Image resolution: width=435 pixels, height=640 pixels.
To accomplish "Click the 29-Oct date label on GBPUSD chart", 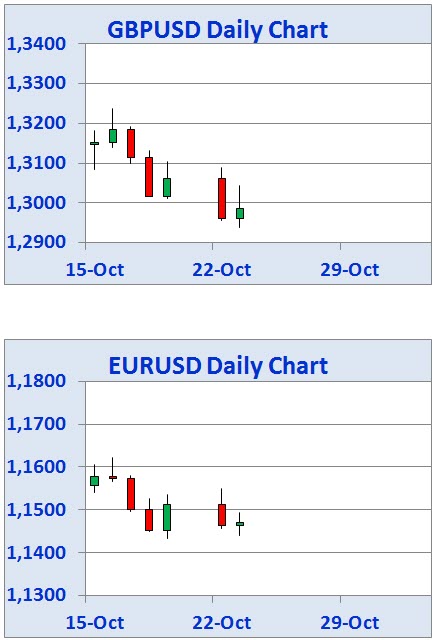I will coord(349,270).
